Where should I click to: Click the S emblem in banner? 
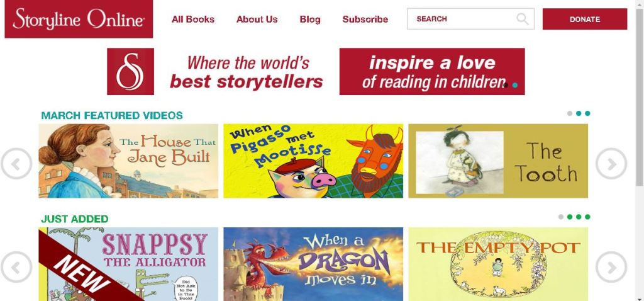coord(130,71)
